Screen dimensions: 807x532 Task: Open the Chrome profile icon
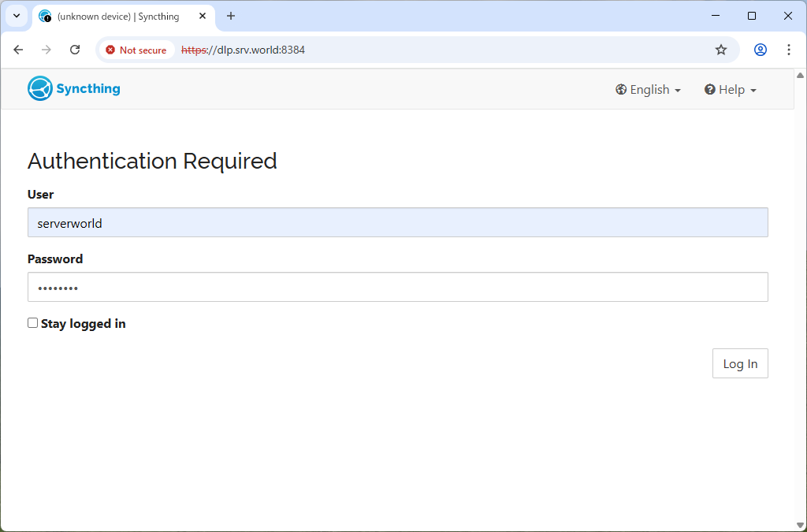[760, 50]
